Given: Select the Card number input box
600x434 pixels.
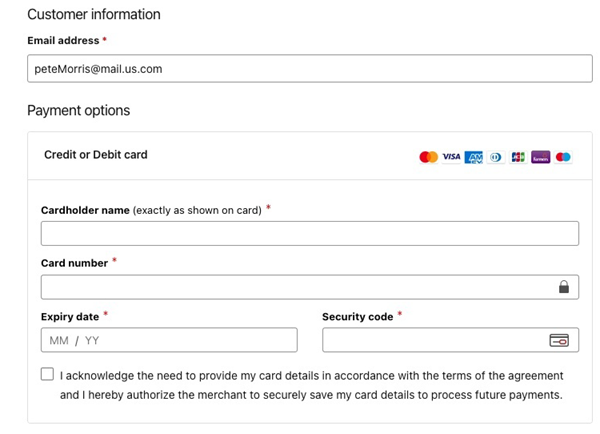Looking at the screenshot, I should [x=295, y=288].
